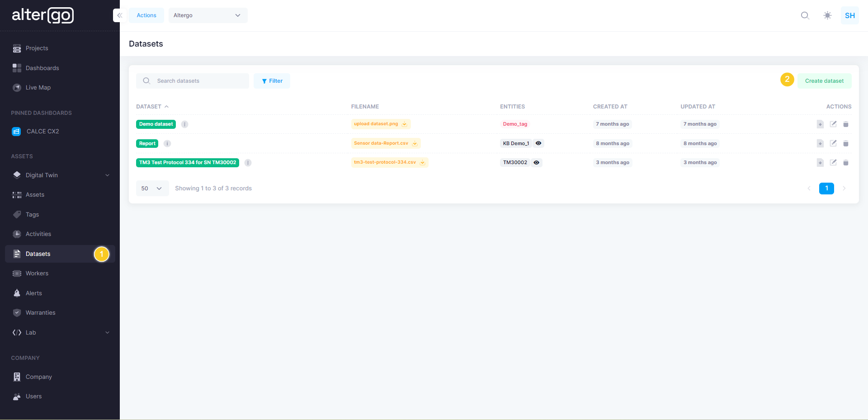Delete the Demo dataset via trash icon
The width and height of the screenshot is (868, 420).
tap(846, 124)
